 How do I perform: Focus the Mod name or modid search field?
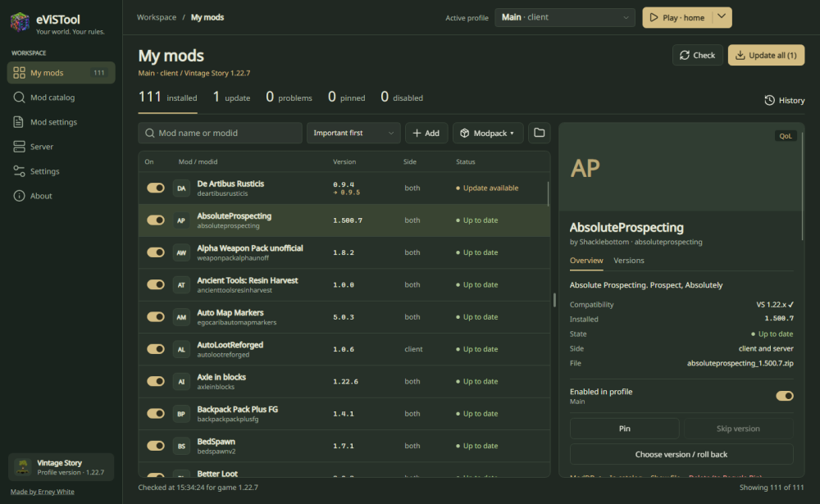click(x=220, y=133)
